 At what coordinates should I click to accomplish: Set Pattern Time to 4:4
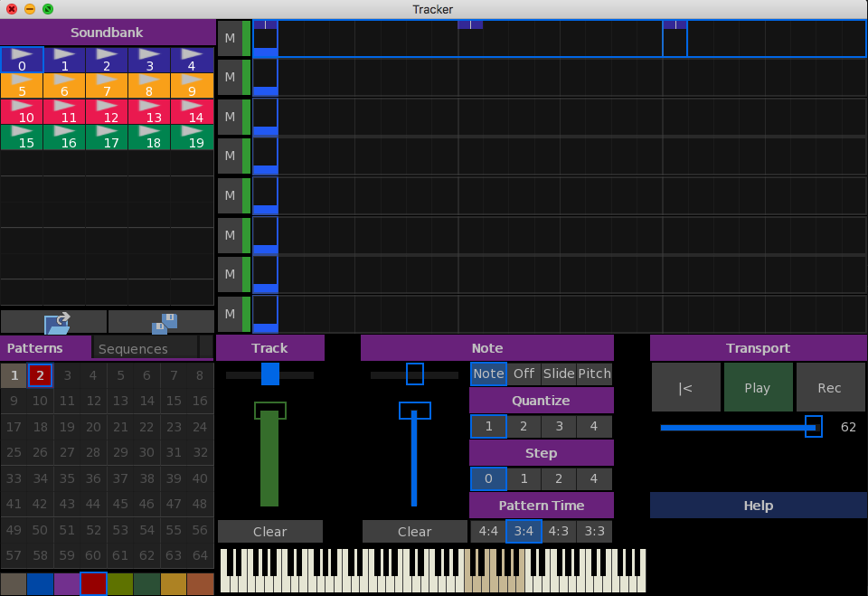[488, 531]
